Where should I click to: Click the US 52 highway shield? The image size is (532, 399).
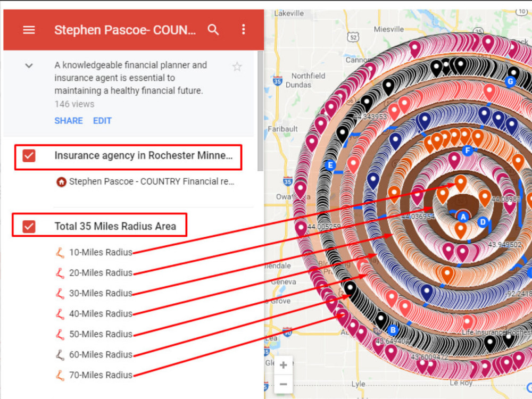click(353, 37)
